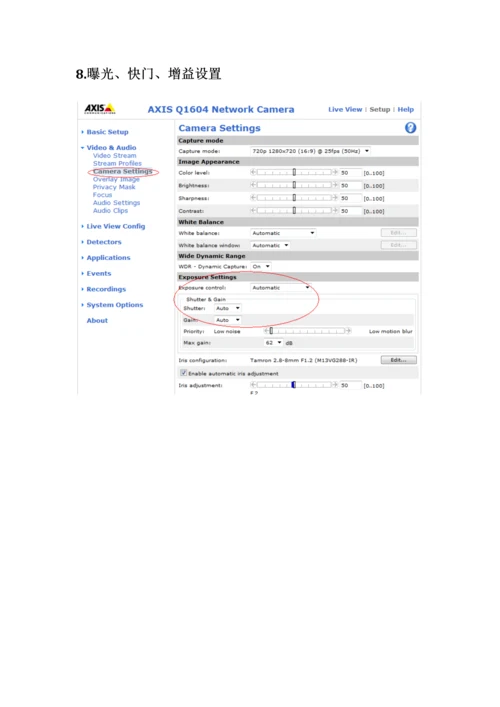Open the Capture mode dropdown

tap(311, 151)
